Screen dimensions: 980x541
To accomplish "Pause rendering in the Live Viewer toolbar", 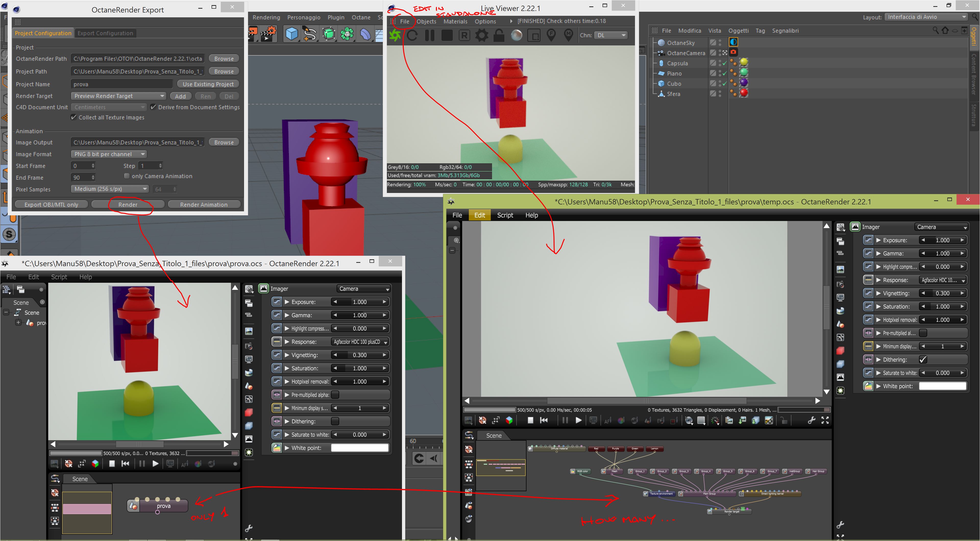I will pyautogui.click(x=430, y=35).
